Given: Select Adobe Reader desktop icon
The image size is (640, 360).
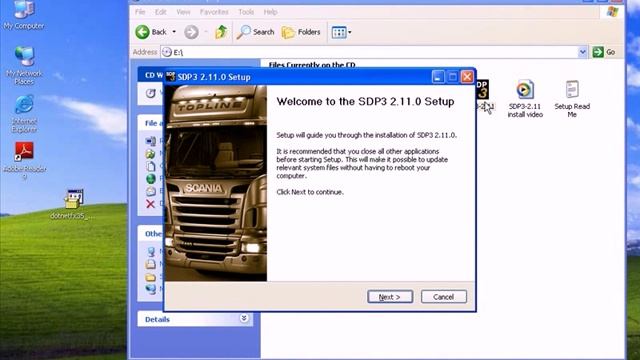Looking at the screenshot, I should coord(24,161).
